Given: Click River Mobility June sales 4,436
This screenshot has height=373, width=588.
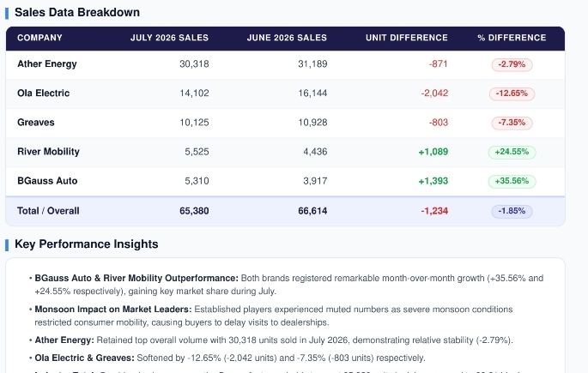Looking at the screenshot, I should coord(315,152).
